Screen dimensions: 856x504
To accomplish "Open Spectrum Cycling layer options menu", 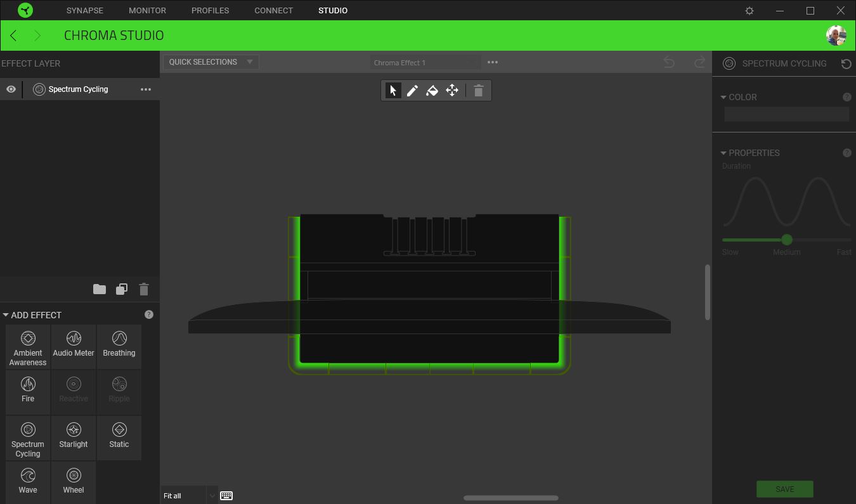I will coord(146,89).
